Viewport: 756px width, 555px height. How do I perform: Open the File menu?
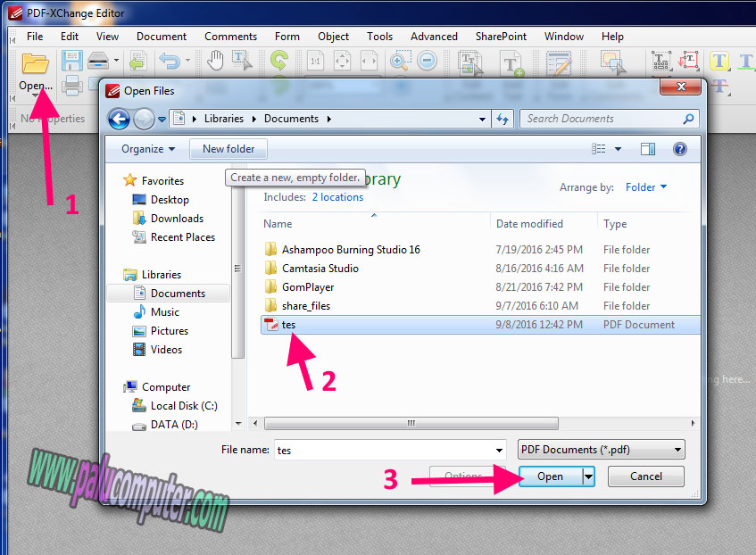(35, 37)
